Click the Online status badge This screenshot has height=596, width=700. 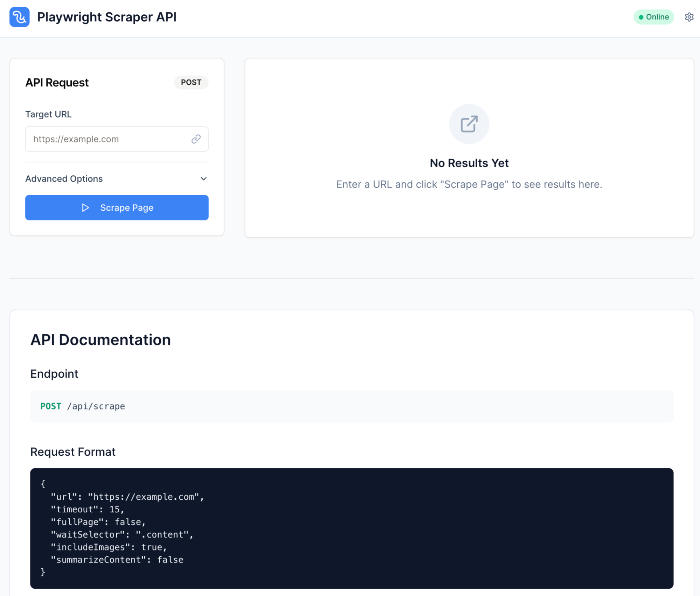coord(653,17)
